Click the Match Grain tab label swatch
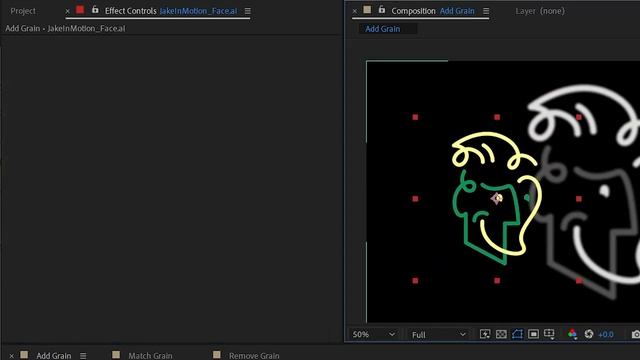Viewport: 640px width, 360px height. [116, 355]
